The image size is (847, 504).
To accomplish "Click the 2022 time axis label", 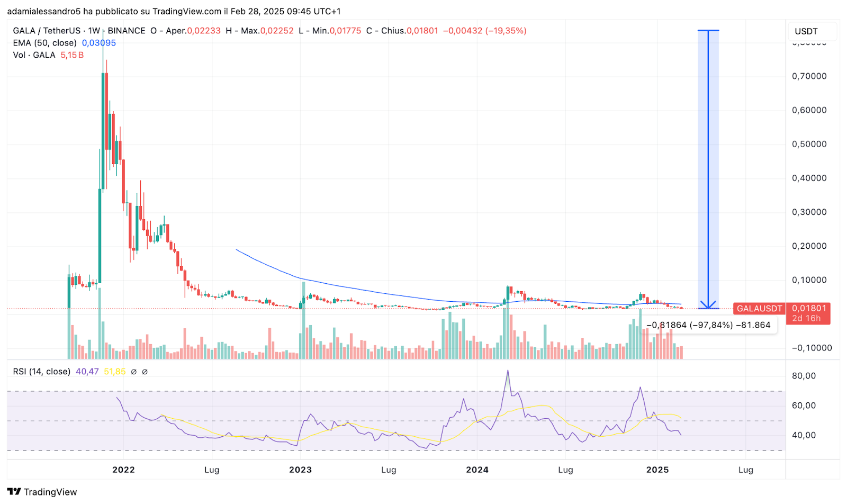I will [x=123, y=470].
